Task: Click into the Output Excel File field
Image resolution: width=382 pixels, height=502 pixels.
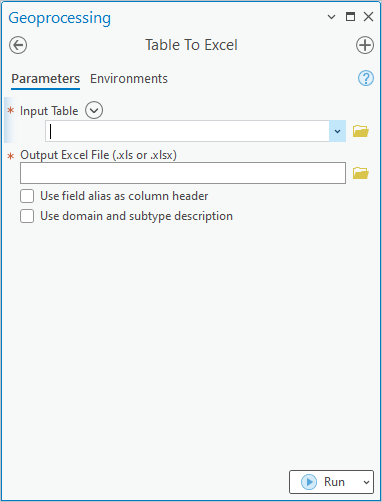Action: pos(183,173)
